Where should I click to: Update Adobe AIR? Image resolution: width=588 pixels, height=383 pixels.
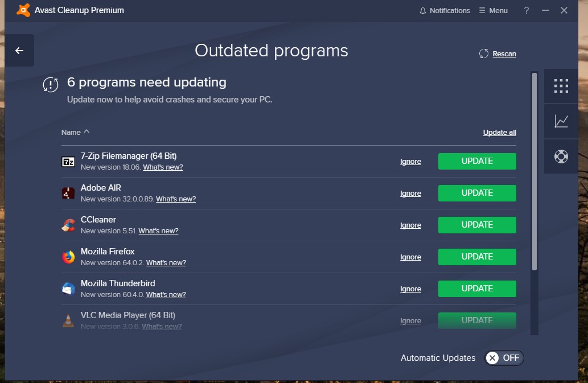[x=477, y=193]
